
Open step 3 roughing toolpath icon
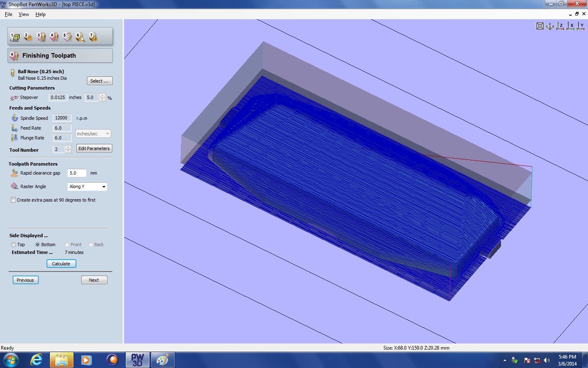click(41, 37)
